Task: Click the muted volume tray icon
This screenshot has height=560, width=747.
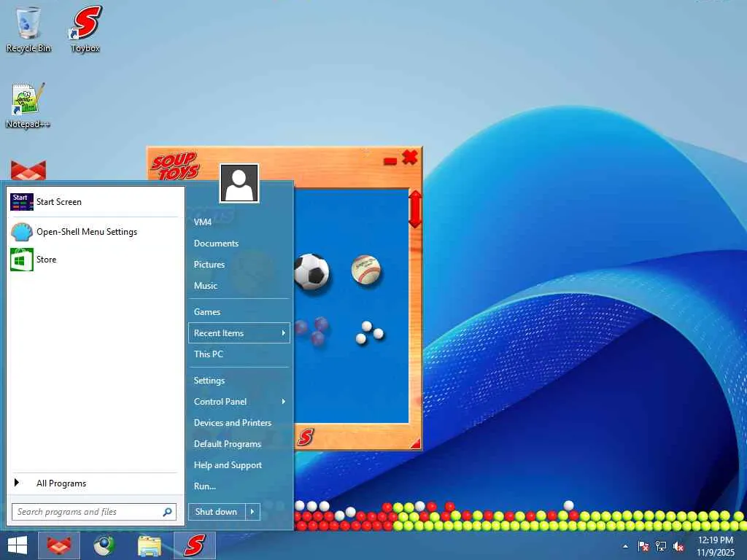Action: 678,546
